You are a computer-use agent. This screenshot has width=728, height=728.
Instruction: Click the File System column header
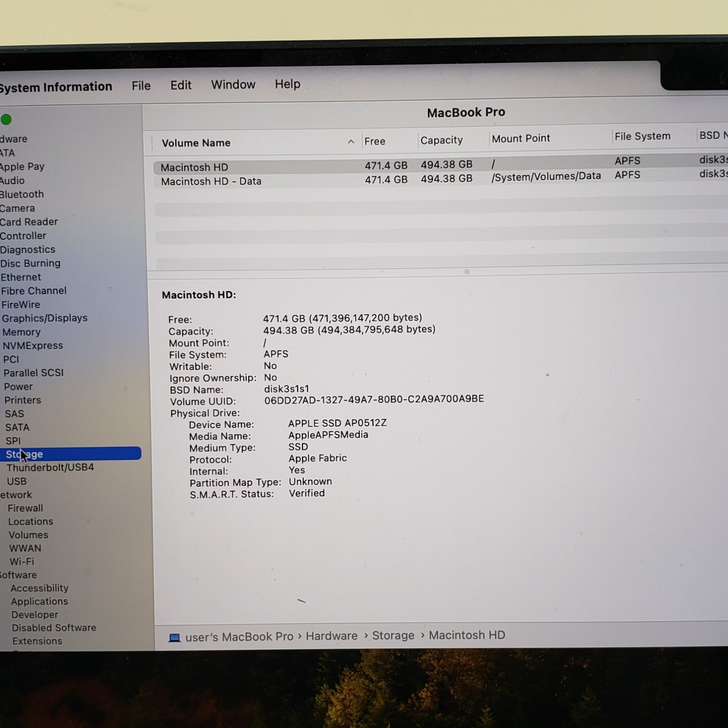point(642,136)
